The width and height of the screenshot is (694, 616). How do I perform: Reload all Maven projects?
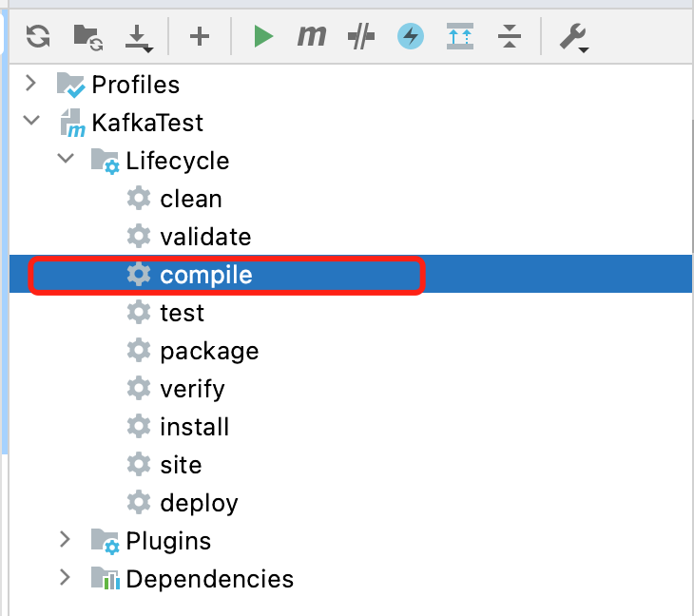point(38,36)
